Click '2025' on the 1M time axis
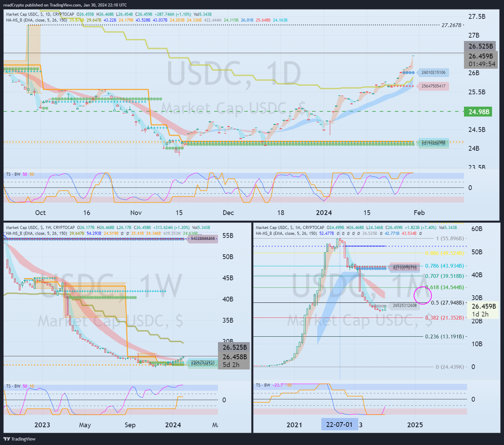The width and height of the screenshot is (504, 445). pos(415,425)
